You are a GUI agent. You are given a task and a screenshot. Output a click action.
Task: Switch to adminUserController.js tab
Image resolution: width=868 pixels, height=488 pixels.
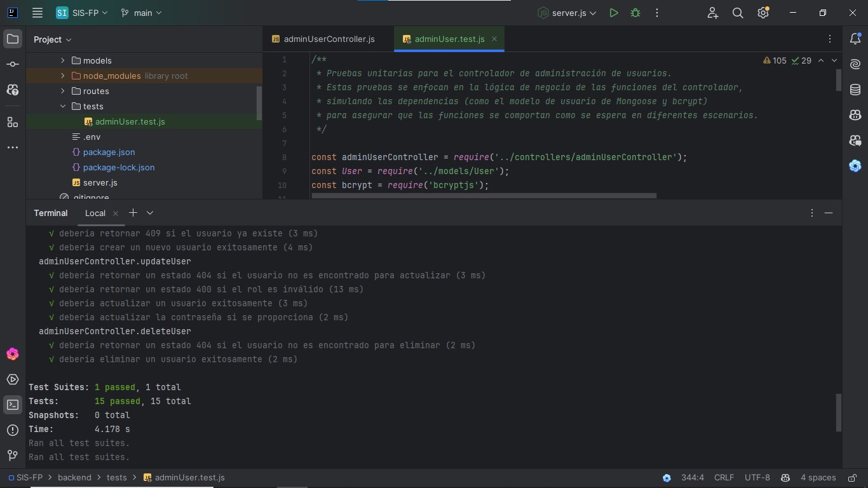coord(323,39)
